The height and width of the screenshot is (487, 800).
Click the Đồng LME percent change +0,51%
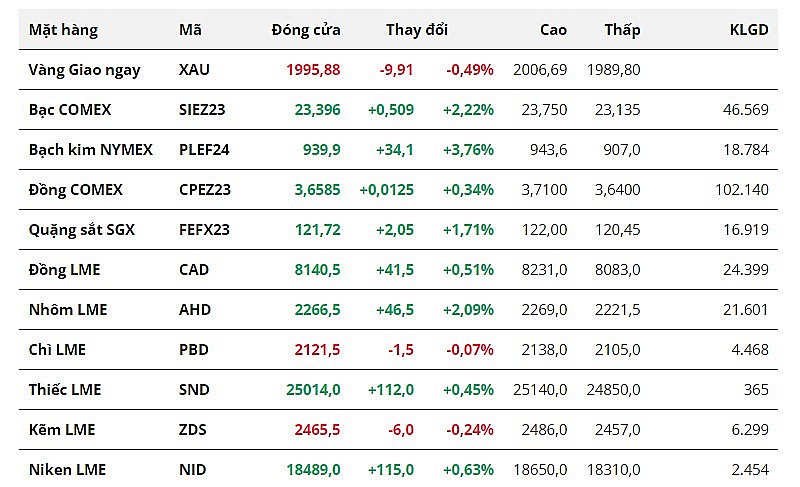coord(468,270)
